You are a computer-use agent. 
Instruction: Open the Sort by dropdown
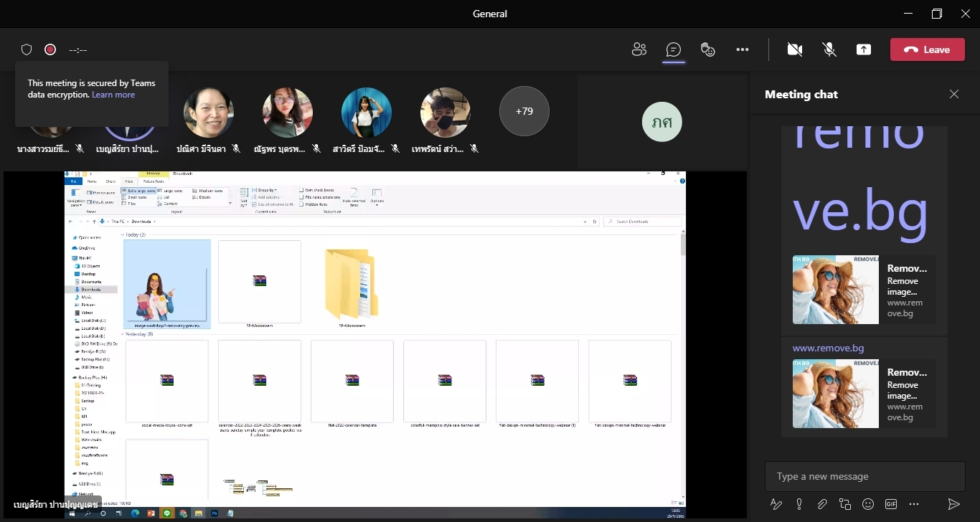(x=244, y=198)
